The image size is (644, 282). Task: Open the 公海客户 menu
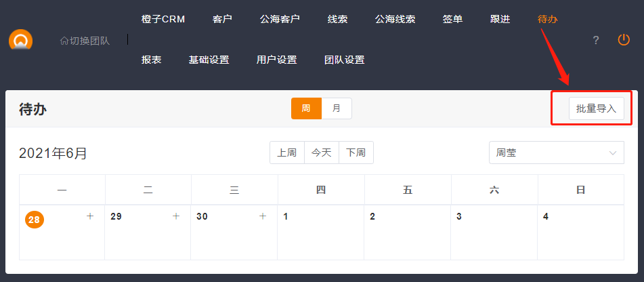[280, 19]
